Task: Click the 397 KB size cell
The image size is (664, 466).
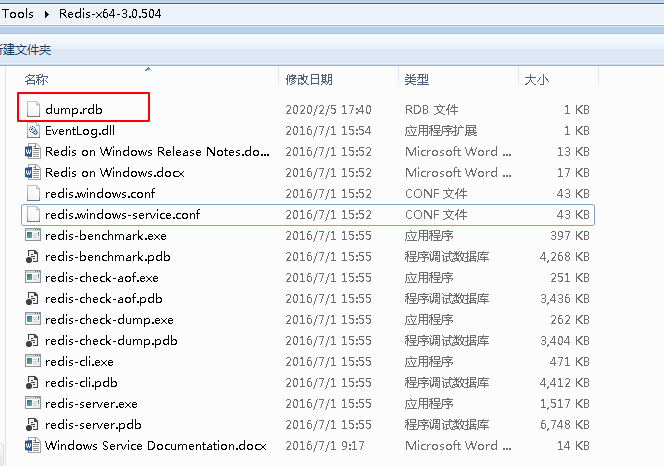Action: tap(570, 236)
